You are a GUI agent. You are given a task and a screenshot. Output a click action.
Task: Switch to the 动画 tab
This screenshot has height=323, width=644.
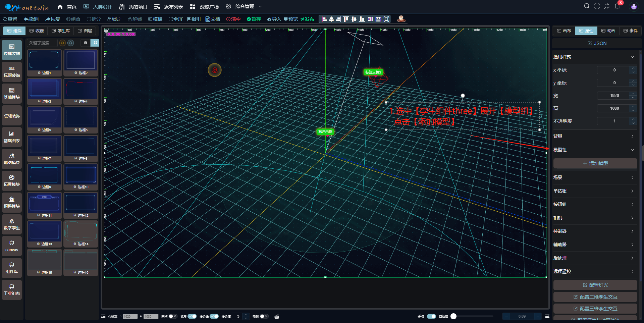tap(608, 31)
